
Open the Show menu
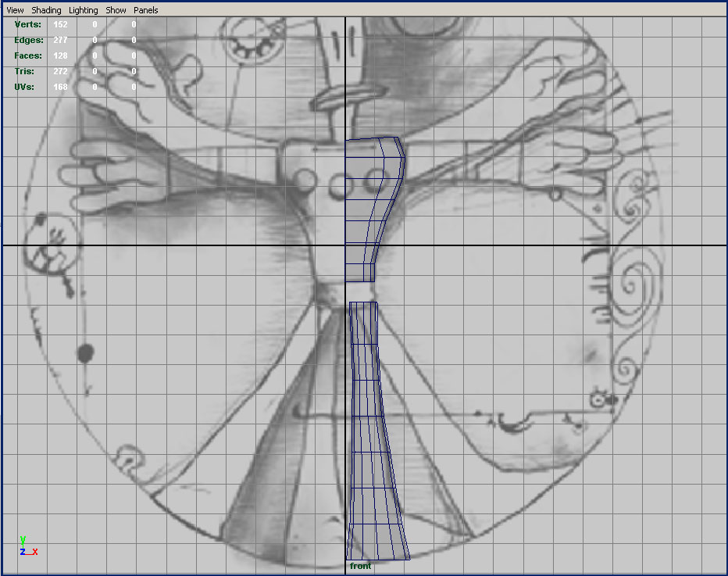(116, 10)
